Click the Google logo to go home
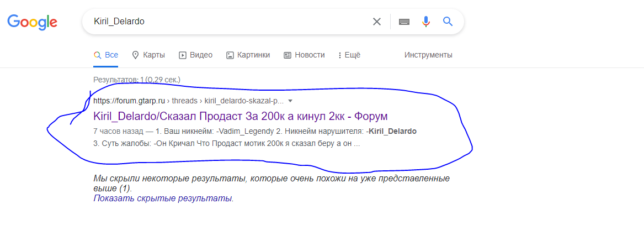The image size is (644, 235). 32,22
